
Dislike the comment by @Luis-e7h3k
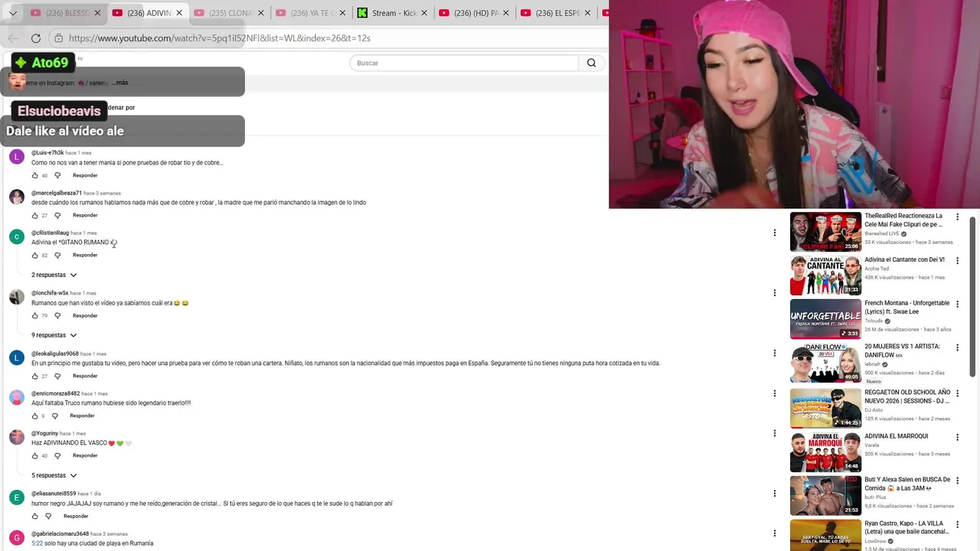[x=57, y=175]
